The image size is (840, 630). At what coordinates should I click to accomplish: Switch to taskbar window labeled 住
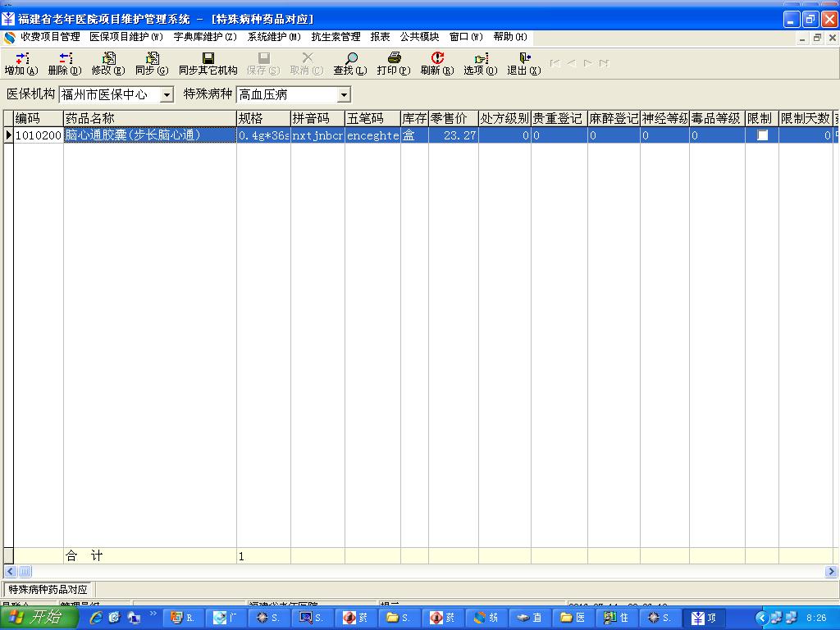pos(617,618)
